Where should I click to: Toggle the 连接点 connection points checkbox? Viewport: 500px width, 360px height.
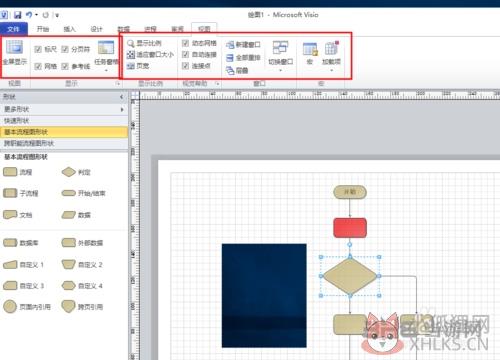(185, 66)
